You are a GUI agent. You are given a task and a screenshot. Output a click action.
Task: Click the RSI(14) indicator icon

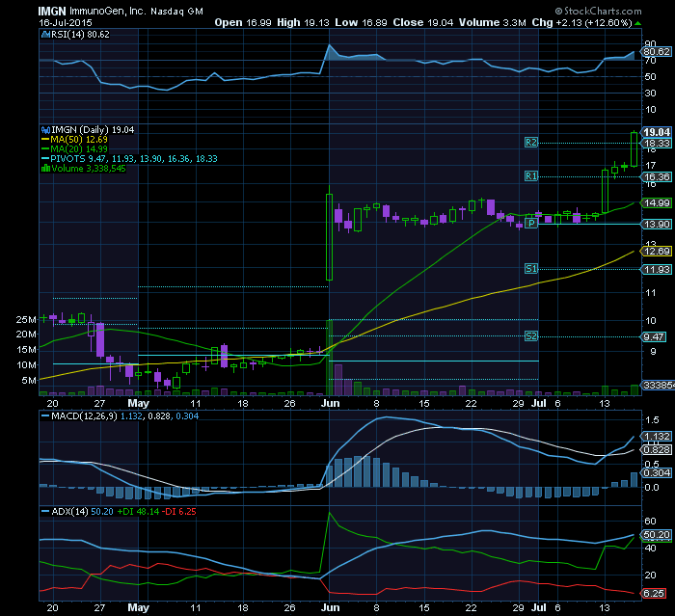(x=45, y=35)
